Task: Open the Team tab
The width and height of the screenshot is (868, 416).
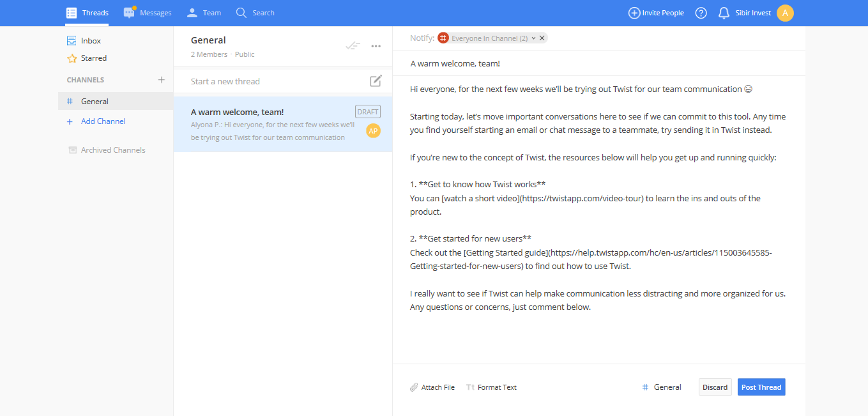Action: [x=204, y=13]
